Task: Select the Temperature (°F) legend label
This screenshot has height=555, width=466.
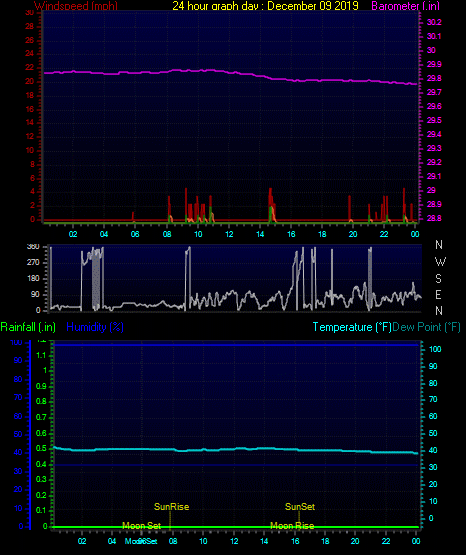Action: [x=352, y=327]
